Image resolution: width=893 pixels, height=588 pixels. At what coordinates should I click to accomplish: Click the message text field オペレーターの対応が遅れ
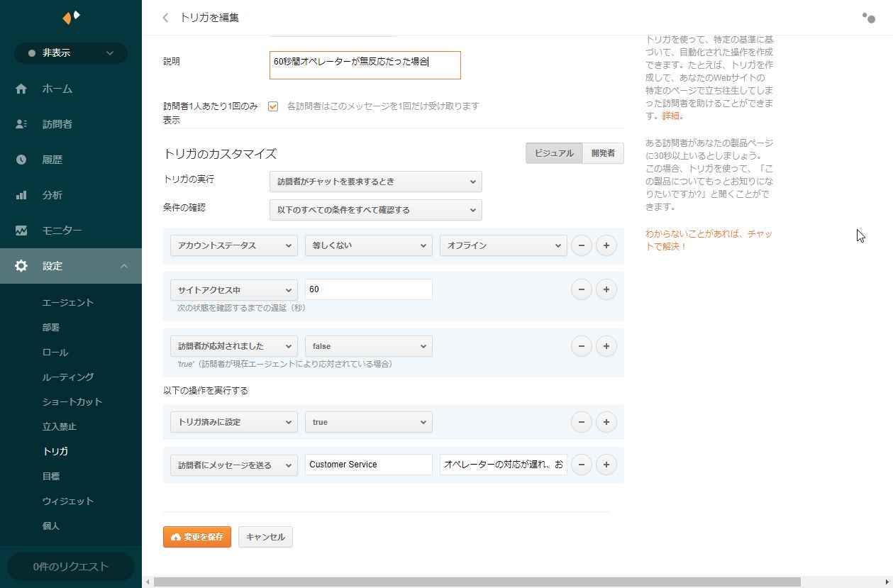click(504, 465)
